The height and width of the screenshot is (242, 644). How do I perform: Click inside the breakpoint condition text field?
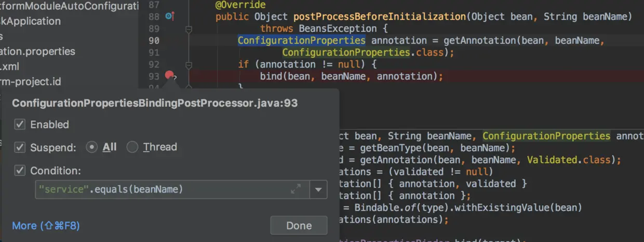161,189
